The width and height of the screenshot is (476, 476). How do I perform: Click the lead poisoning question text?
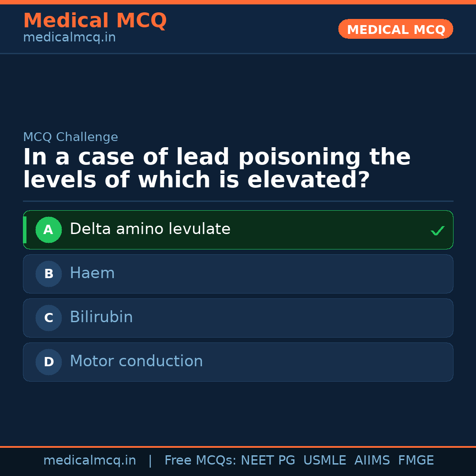pyautogui.click(x=216, y=169)
